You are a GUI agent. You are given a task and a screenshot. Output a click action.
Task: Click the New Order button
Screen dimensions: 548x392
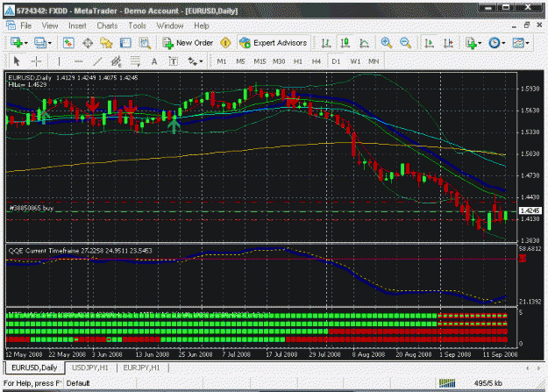click(x=188, y=43)
